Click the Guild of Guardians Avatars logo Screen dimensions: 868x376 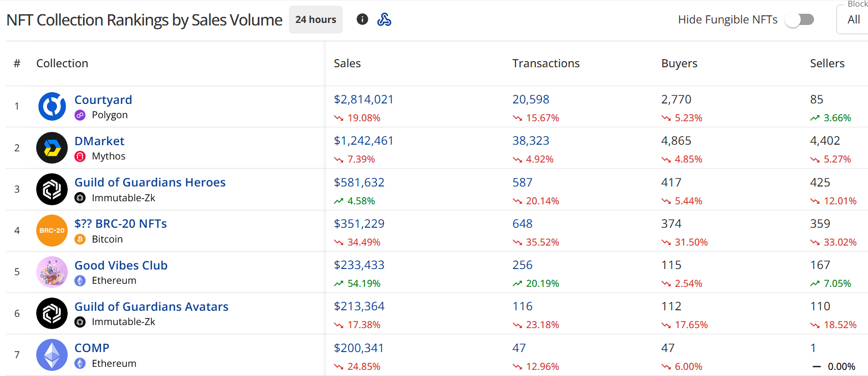click(x=52, y=313)
